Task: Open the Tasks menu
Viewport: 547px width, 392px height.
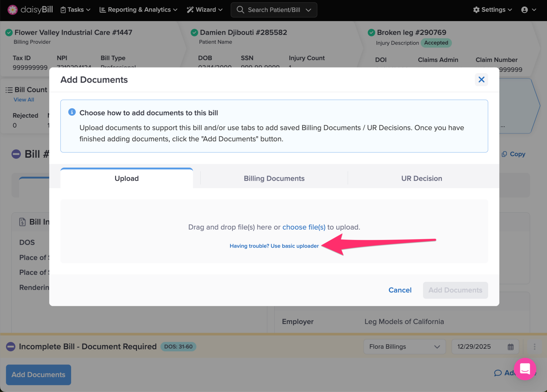Action: [x=76, y=10]
